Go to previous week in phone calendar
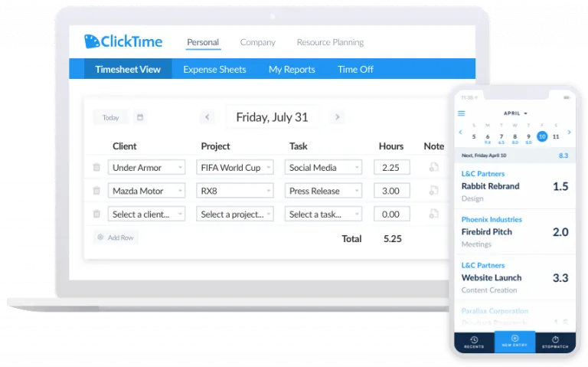The width and height of the screenshot is (588, 367). [460, 132]
